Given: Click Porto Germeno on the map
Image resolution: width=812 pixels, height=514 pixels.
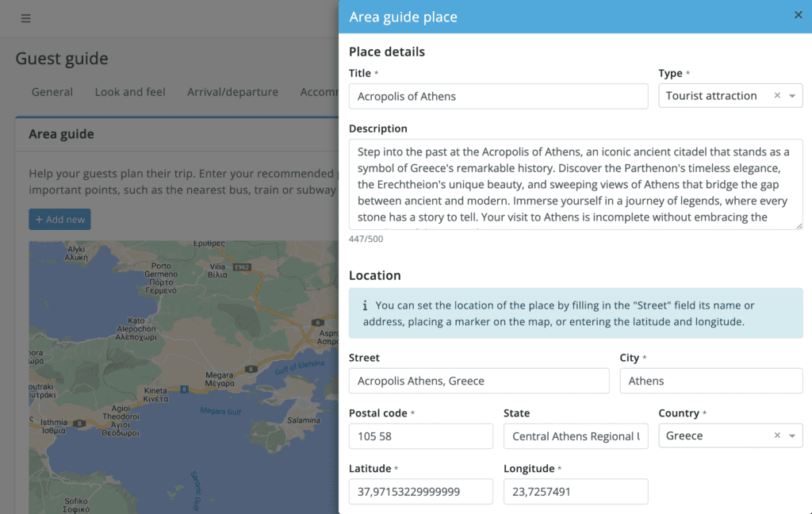Looking at the screenshot, I should (161, 278).
